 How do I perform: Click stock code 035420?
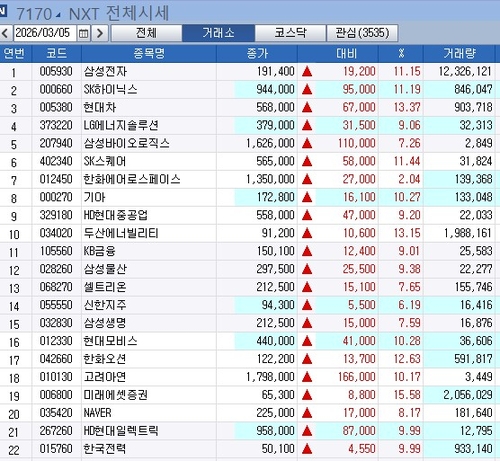[x=56, y=413]
